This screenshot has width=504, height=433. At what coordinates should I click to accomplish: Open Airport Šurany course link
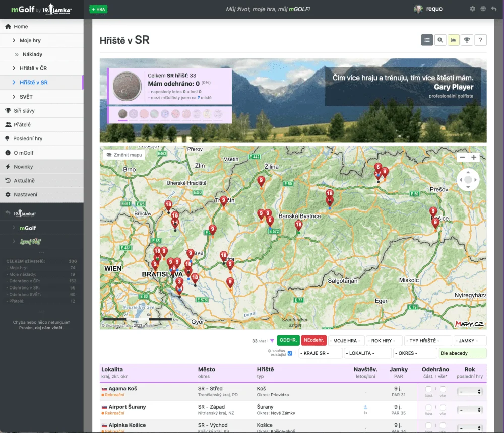(x=128, y=407)
